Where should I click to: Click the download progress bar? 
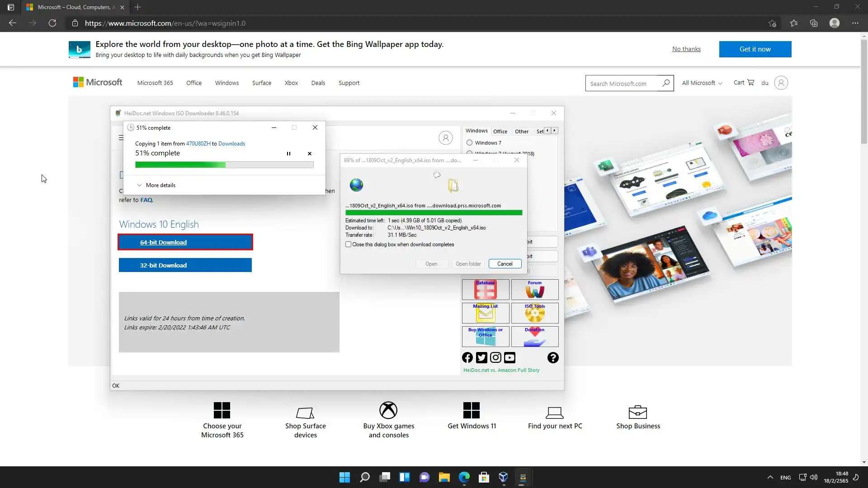434,213
